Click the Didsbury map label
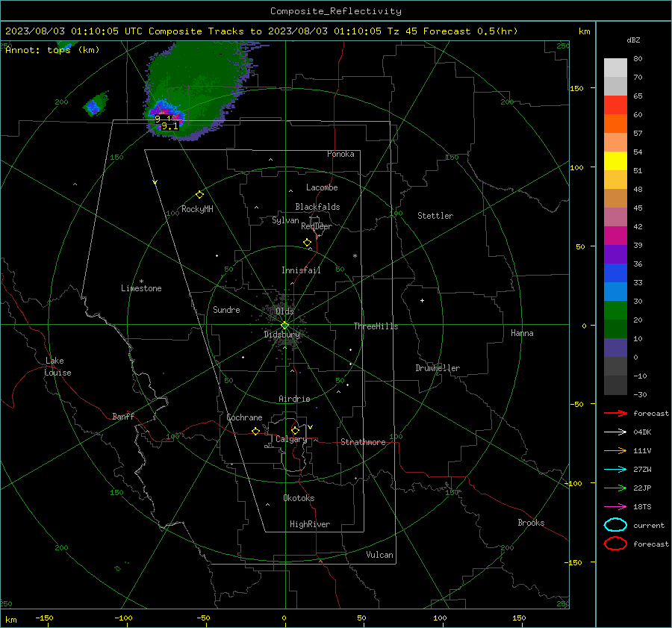Viewport: 672px width, 628px height. (281, 335)
